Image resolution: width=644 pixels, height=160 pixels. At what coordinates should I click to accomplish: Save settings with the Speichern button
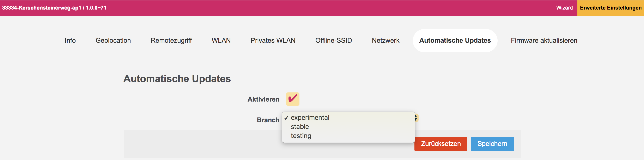[x=492, y=144]
